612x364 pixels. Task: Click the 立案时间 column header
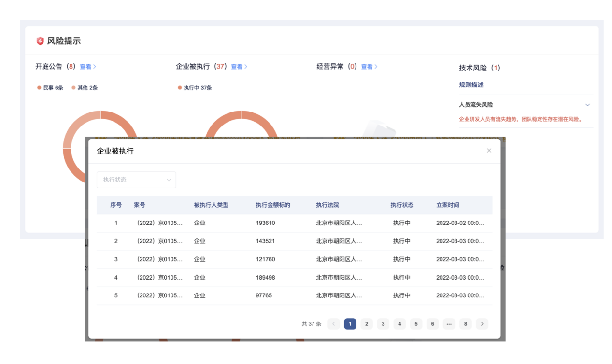(x=447, y=205)
